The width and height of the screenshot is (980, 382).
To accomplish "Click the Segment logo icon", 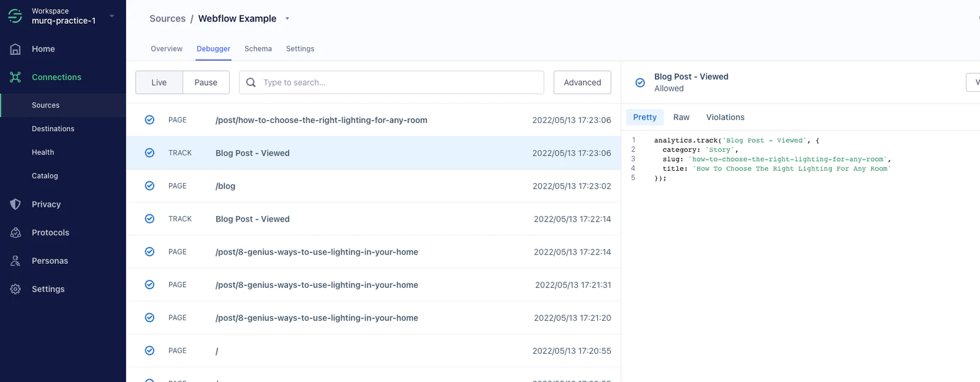I will [15, 16].
